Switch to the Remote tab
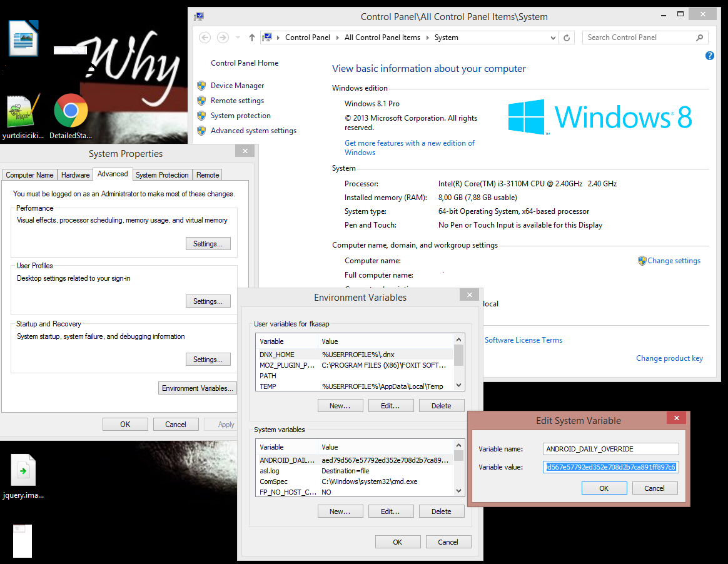The width and height of the screenshot is (728, 564). [x=208, y=175]
